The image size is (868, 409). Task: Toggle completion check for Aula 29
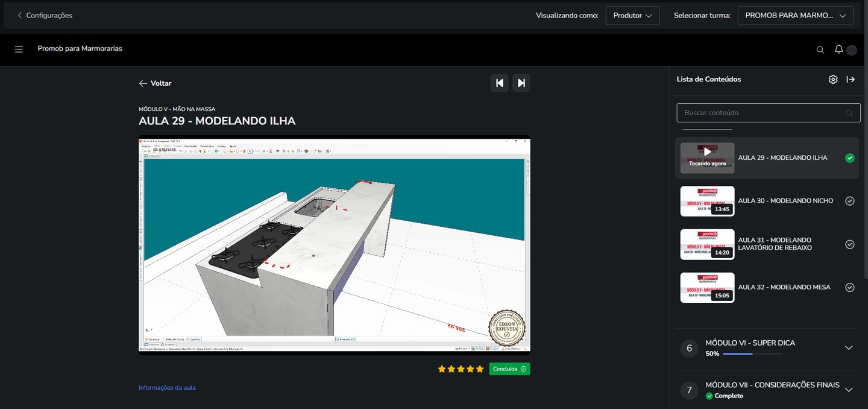850,158
